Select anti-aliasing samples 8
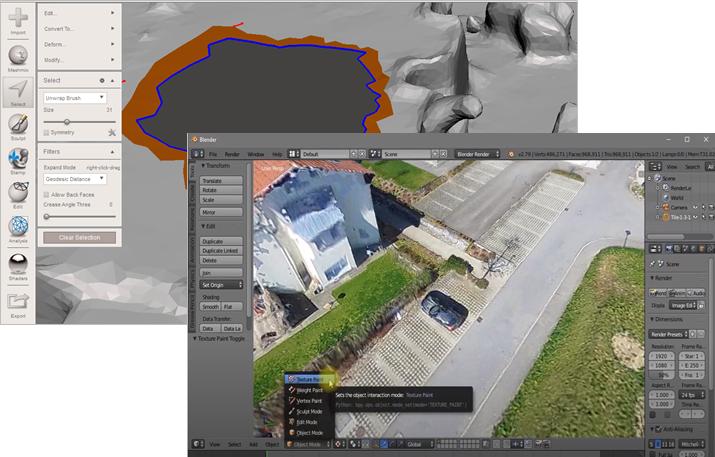The width and height of the screenshot is (715, 457). [658, 444]
